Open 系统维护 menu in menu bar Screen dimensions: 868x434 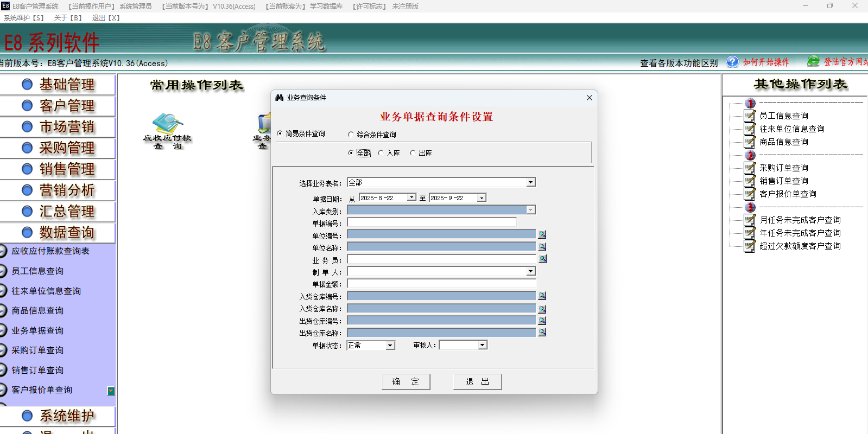coord(24,18)
